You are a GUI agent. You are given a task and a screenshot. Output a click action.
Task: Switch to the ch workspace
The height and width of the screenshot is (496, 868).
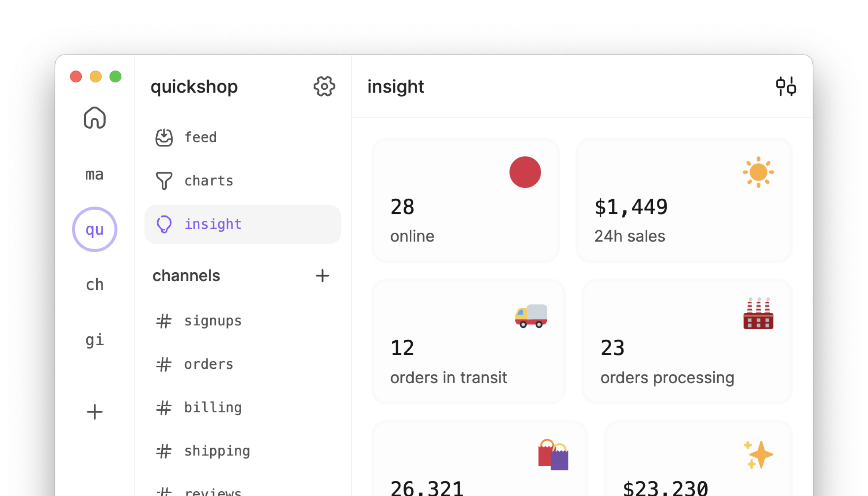pos(94,285)
